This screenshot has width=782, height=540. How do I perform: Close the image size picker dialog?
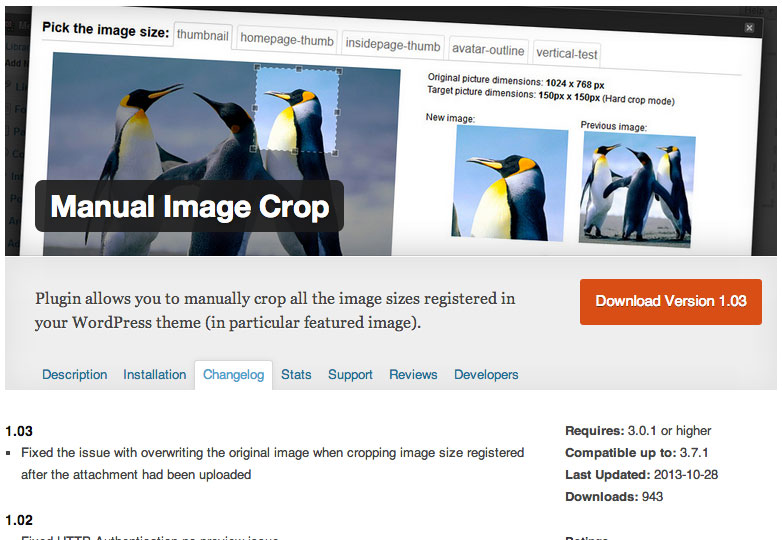(x=749, y=28)
